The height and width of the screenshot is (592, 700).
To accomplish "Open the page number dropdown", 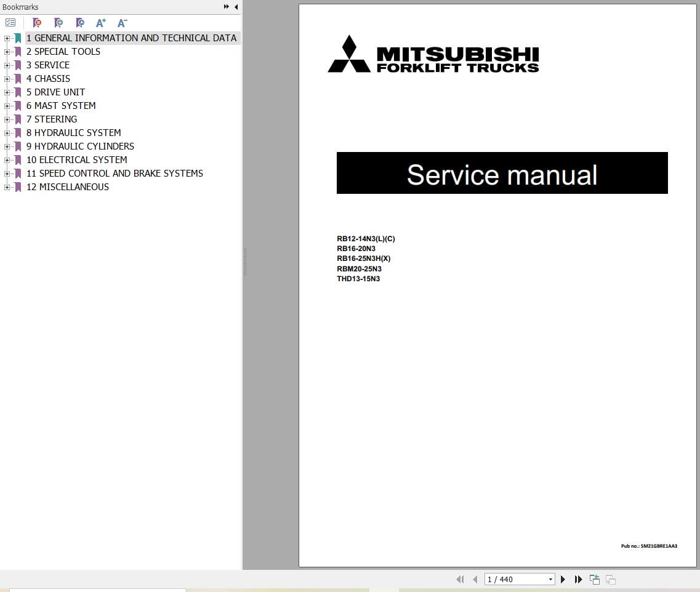I will [550, 579].
